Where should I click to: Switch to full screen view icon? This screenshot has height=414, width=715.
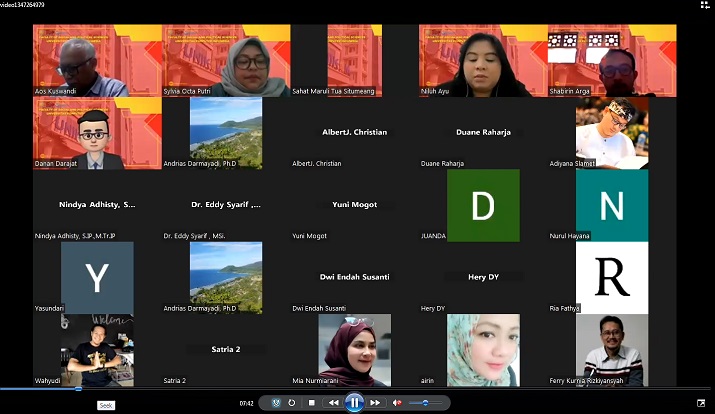coord(700,403)
